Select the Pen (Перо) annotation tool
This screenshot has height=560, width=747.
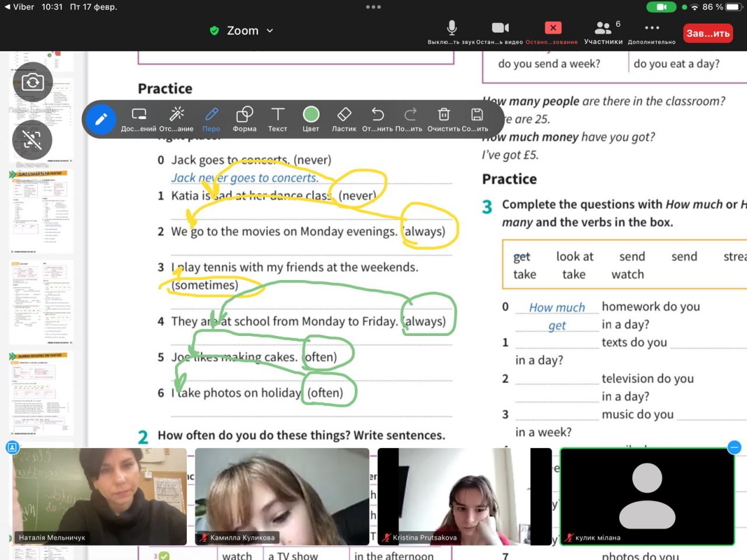pyautogui.click(x=211, y=118)
